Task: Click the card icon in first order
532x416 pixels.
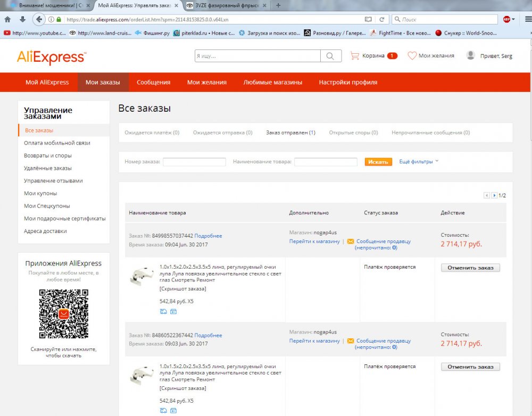Action: [x=173, y=312]
